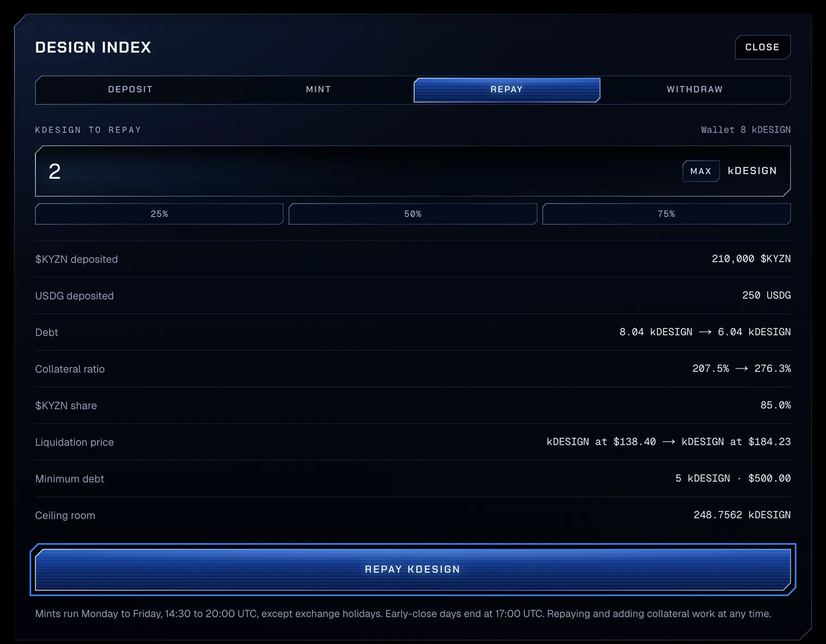
Task: Click the Ceiling room row label
Action: (65, 516)
